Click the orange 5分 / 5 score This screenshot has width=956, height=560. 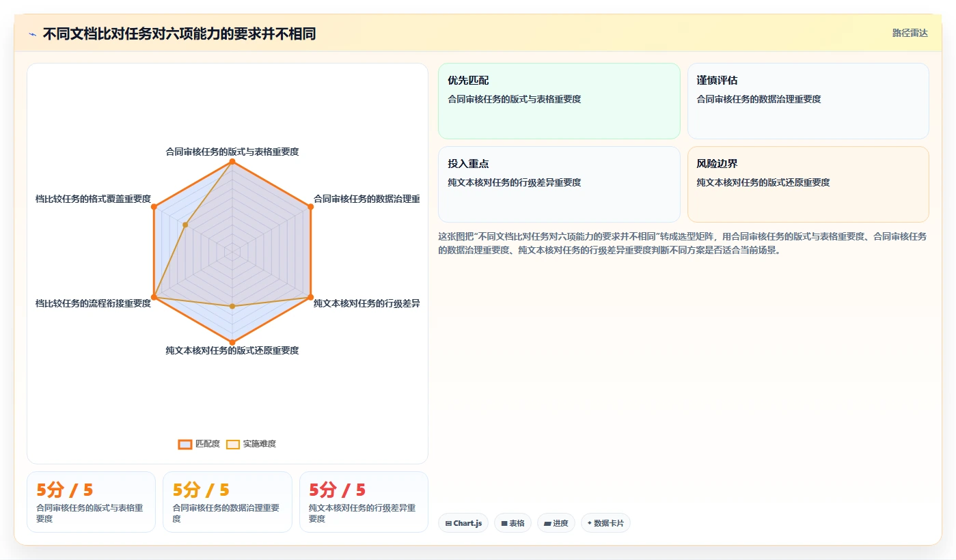point(65,490)
